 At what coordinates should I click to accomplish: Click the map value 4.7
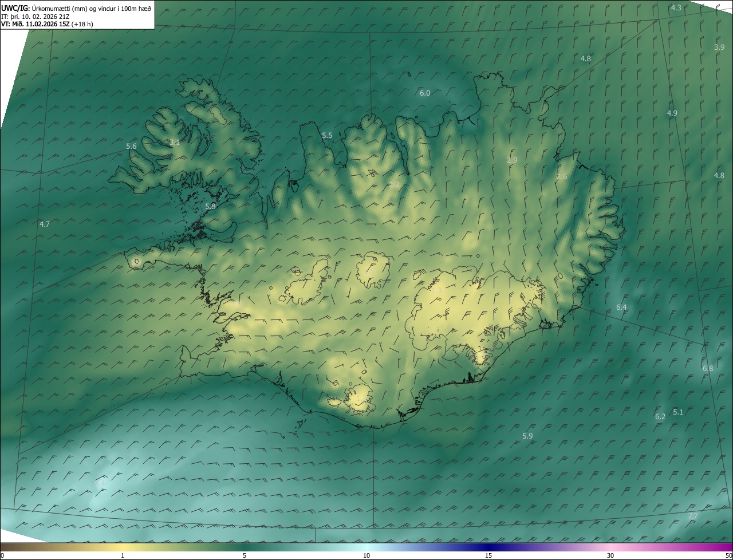pos(44,224)
